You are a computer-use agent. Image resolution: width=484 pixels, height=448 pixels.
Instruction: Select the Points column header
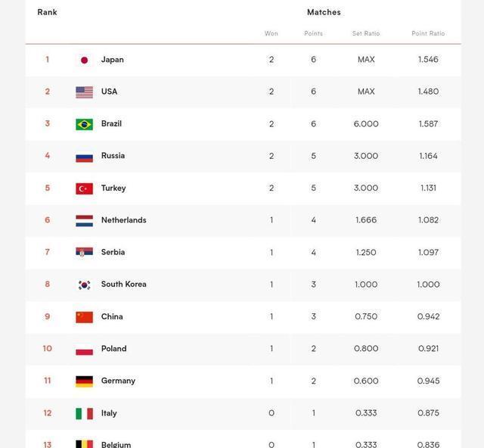click(x=313, y=33)
